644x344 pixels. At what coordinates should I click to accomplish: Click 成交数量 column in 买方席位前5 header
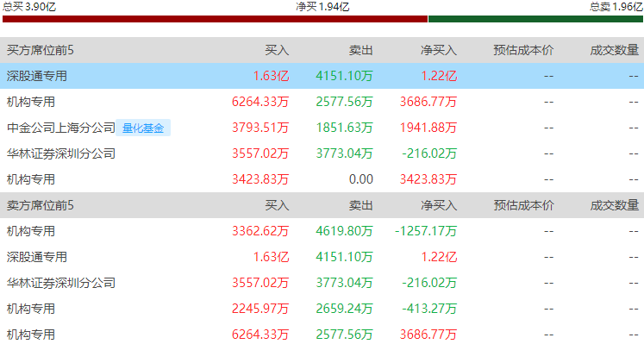click(615, 50)
